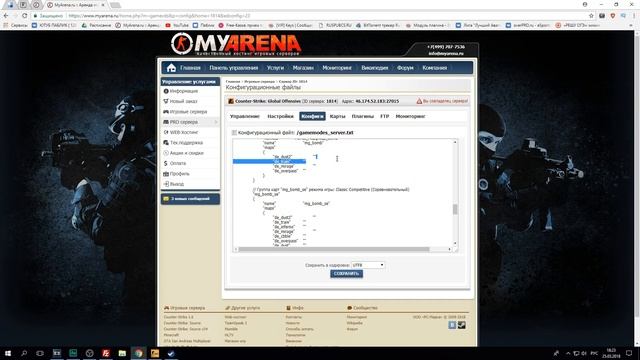
Task: Switch to the Настройки tab
Action: point(280,116)
